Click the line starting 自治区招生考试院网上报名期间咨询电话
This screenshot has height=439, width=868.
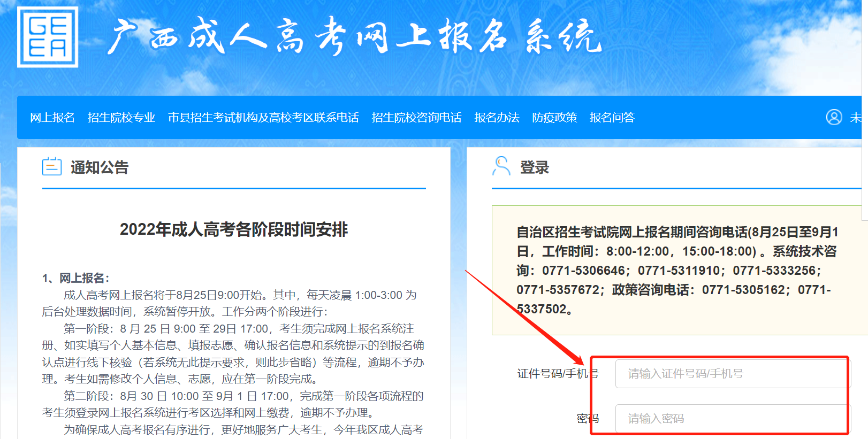point(677,232)
